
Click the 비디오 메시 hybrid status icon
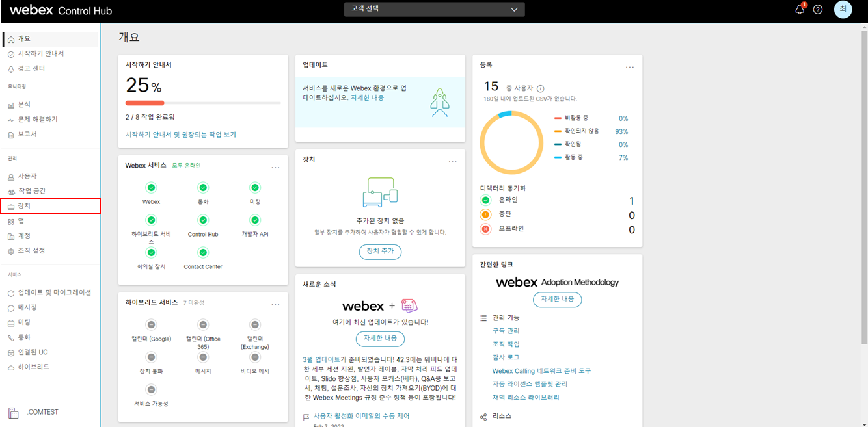(255, 357)
